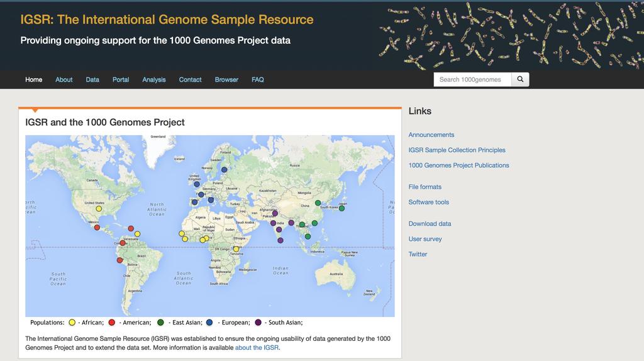This screenshot has width=644, height=361.
Task: Open the Contact nav item
Action: [190, 80]
